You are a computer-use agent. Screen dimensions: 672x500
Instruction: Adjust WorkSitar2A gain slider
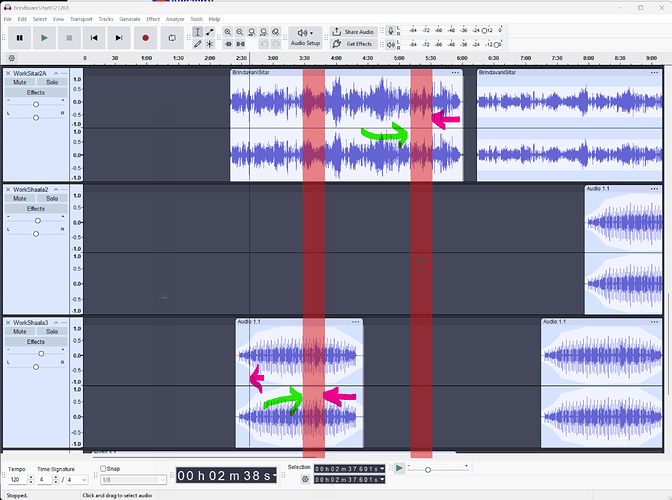tap(36, 104)
